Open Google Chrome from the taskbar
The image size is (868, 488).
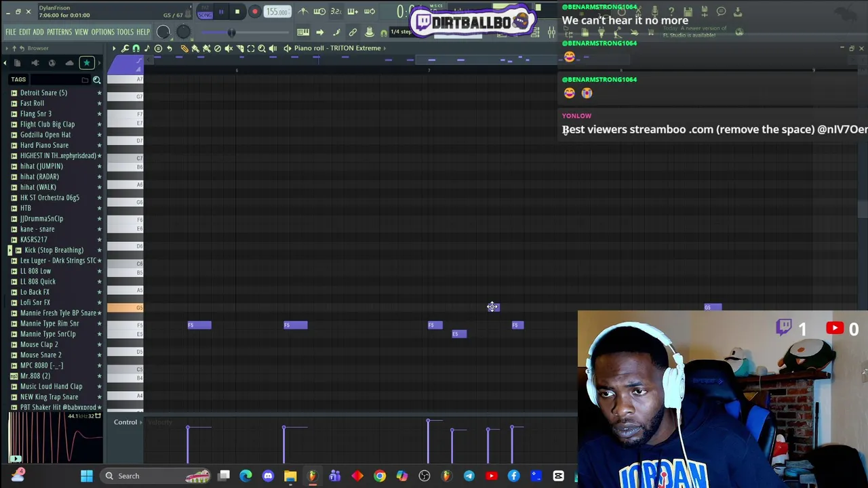pos(380,476)
